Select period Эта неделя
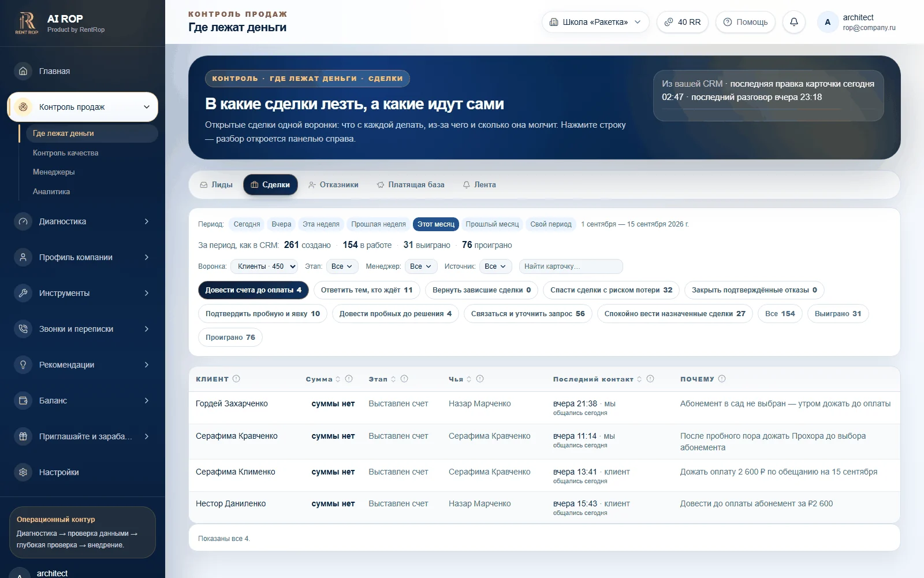The image size is (924, 578). tap(321, 224)
